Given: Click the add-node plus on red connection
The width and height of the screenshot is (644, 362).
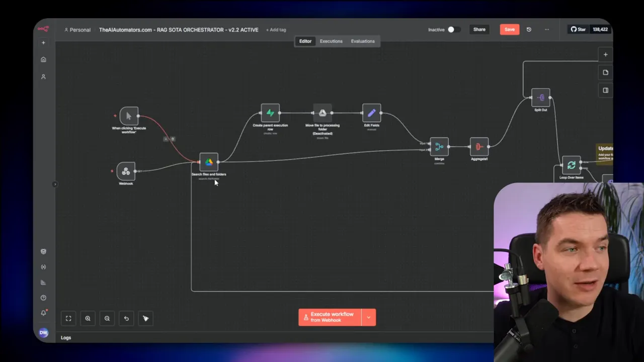Looking at the screenshot, I should pos(166,139).
